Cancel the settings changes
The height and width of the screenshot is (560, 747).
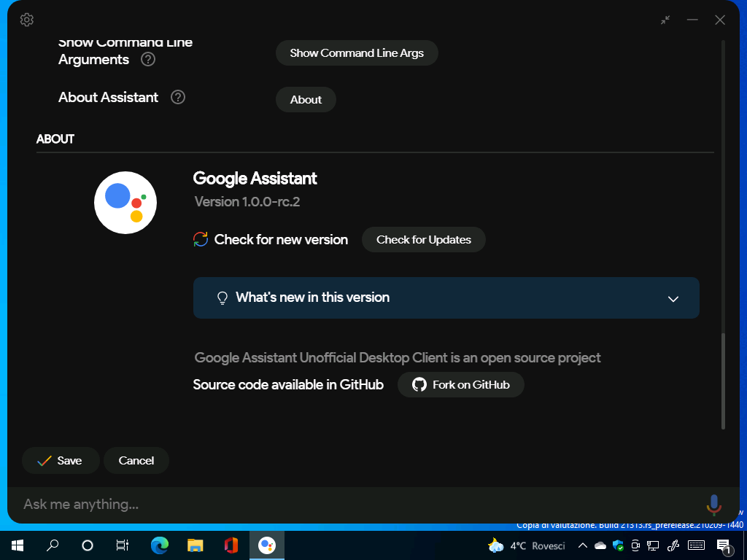pos(136,461)
